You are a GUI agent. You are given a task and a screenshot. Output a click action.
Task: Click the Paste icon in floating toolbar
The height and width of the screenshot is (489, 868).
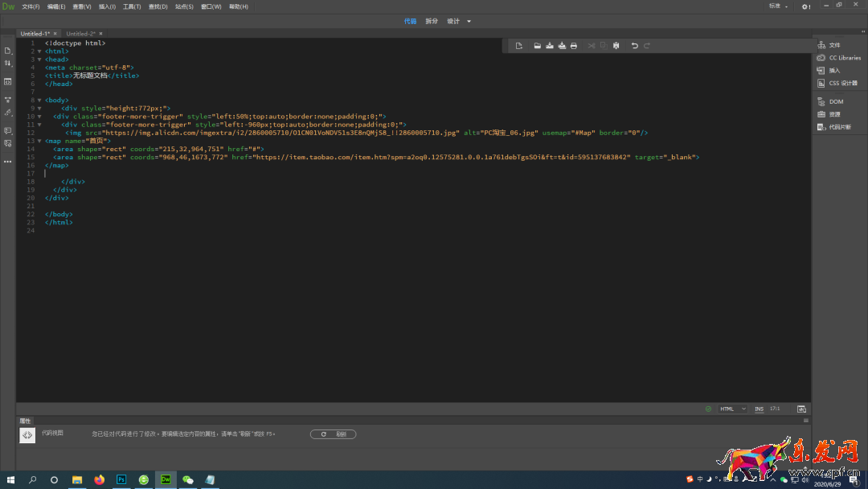pyautogui.click(x=616, y=45)
